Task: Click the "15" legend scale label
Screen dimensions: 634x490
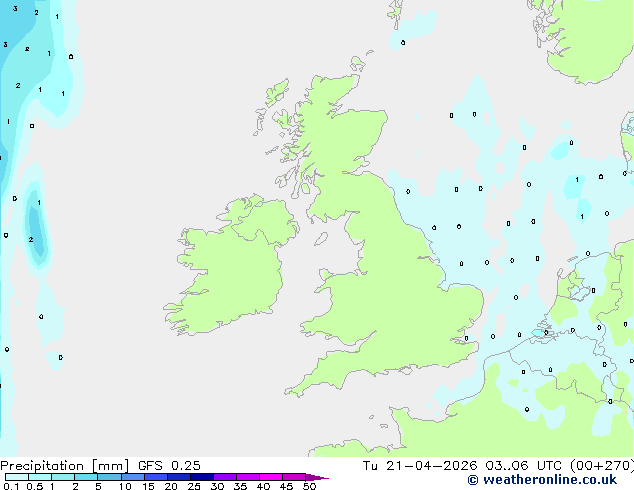Action: point(148,486)
